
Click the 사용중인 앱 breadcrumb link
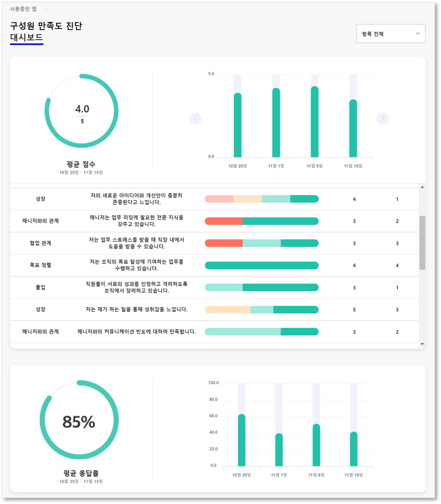pyautogui.click(x=23, y=9)
